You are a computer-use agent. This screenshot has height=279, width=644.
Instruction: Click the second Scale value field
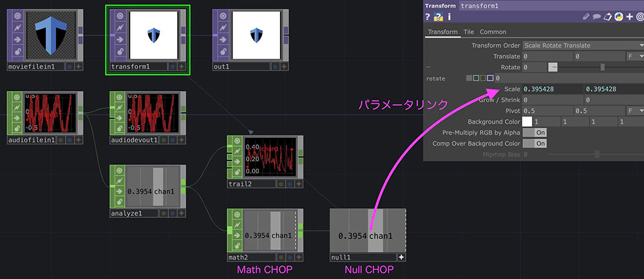(x=614, y=89)
